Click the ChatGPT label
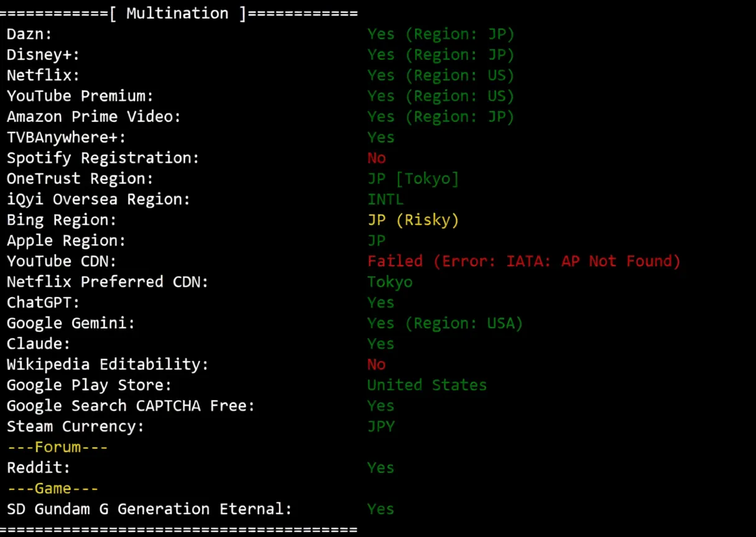 click(x=44, y=303)
